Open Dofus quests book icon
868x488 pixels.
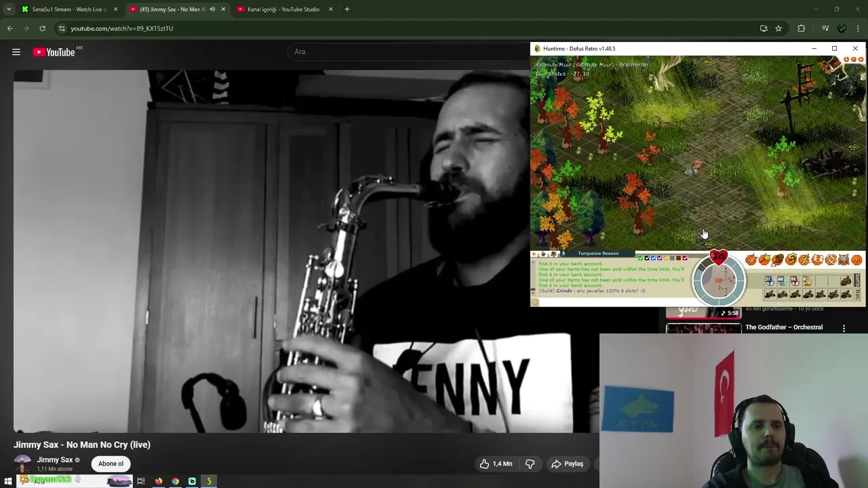tap(791, 260)
